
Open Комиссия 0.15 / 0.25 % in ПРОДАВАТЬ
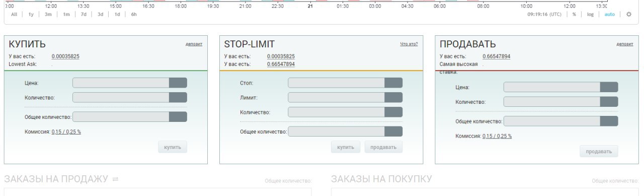pos(497,136)
